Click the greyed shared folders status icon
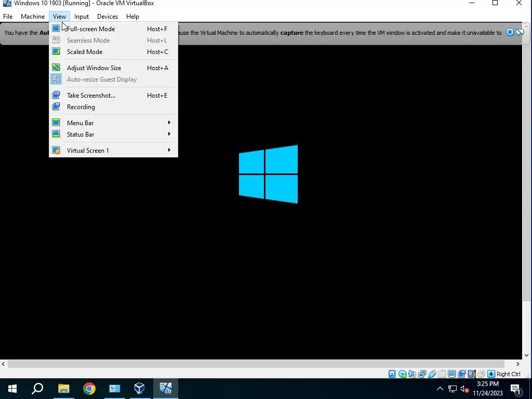 pyautogui.click(x=442, y=374)
